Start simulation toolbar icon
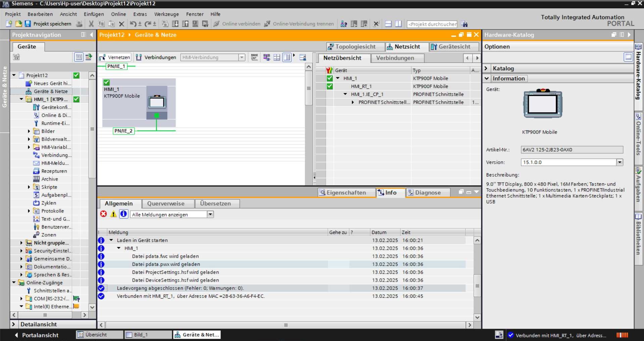The width and height of the screenshot is (644, 341). coord(195,24)
